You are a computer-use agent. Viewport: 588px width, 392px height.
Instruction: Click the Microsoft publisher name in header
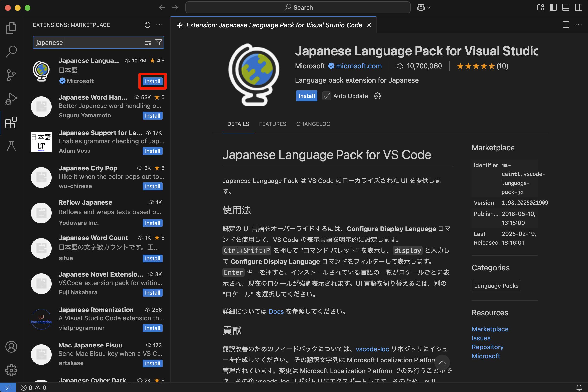(310, 66)
